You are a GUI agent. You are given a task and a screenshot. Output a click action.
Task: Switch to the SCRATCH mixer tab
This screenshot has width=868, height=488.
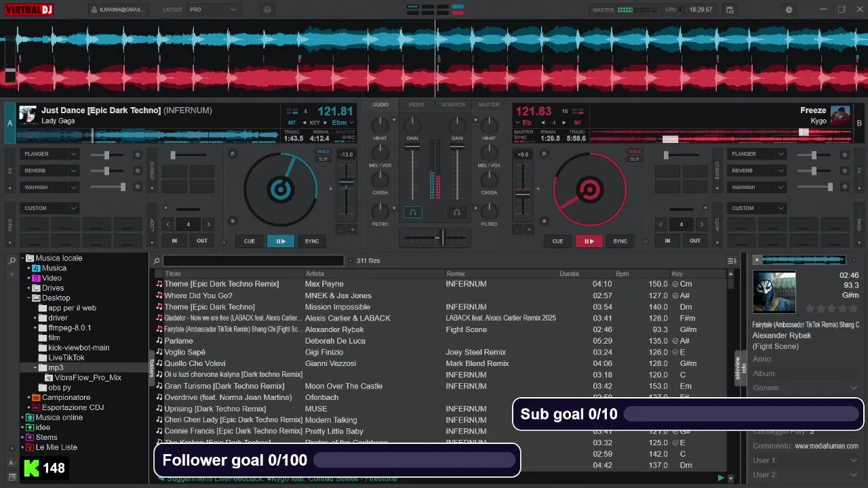(x=453, y=104)
